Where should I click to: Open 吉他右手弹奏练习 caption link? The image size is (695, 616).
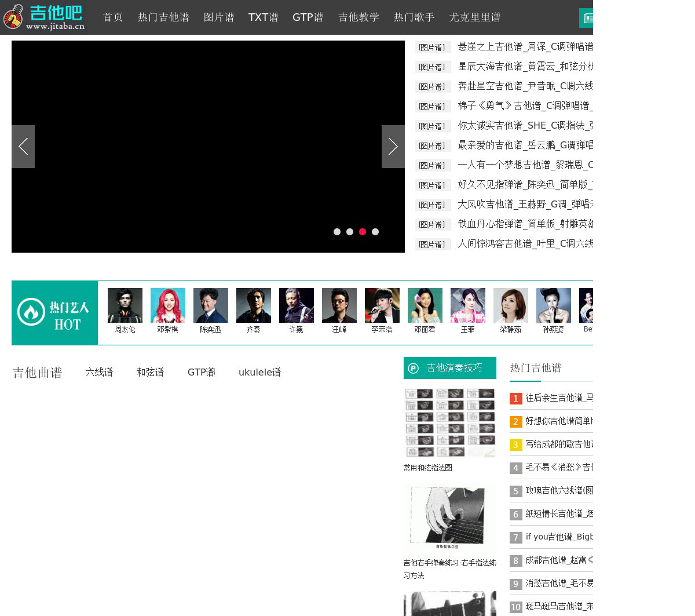[x=450, y=569]
